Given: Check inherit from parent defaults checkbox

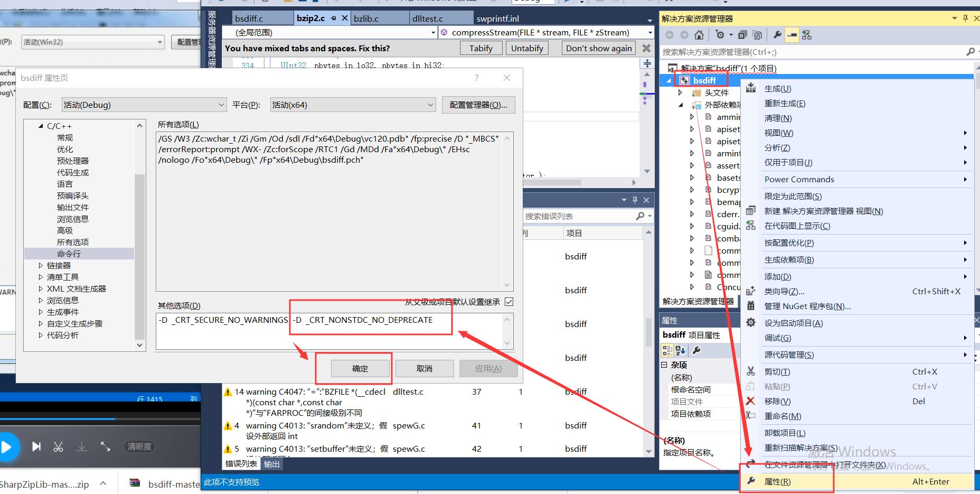Looking at the screenshot, I should pyautogui.click(x=508, y=302).
